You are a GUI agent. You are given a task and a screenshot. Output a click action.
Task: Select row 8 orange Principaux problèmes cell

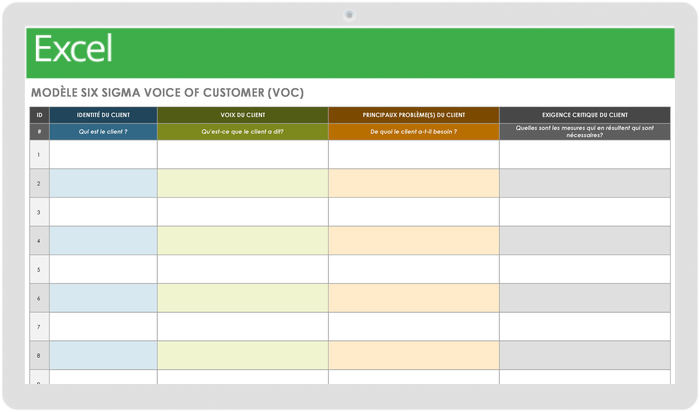(x=414, y=355)
